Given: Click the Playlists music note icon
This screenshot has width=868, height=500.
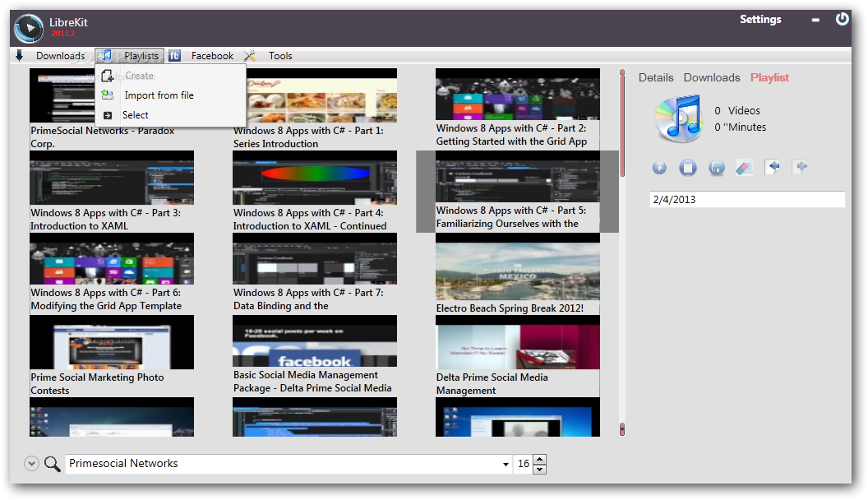Looking at the screenshot, I should [107, 55].
